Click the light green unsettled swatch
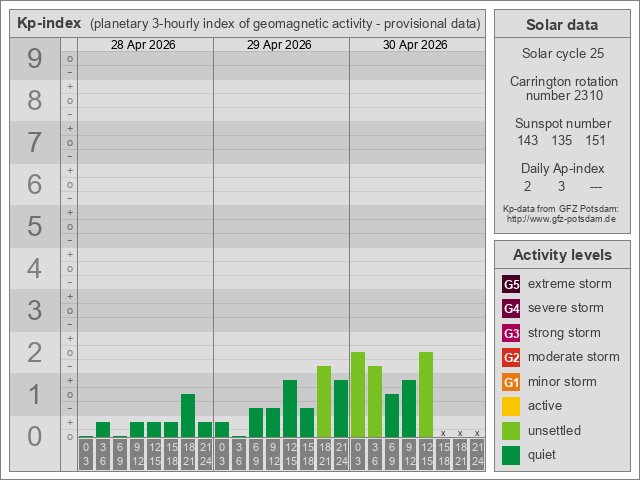This screenshot has height=480, width=640. [511, 431]
